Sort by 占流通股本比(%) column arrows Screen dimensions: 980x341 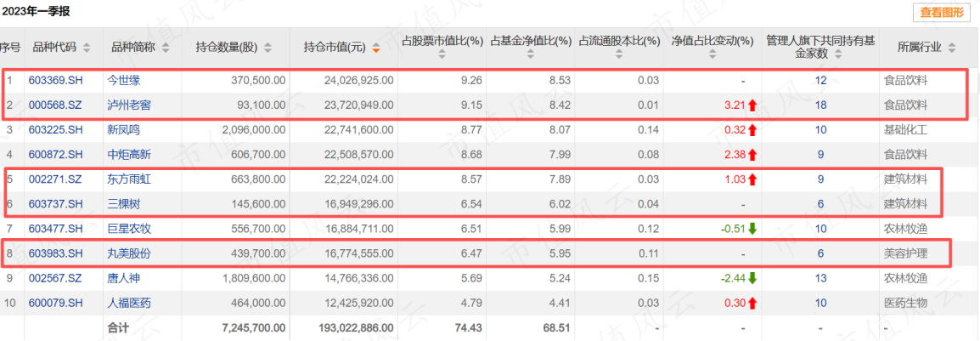click(619, 54)
